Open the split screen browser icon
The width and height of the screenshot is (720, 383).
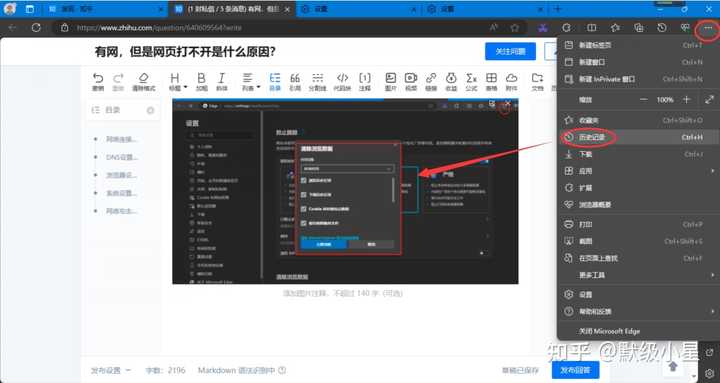[x=591, y=28]
